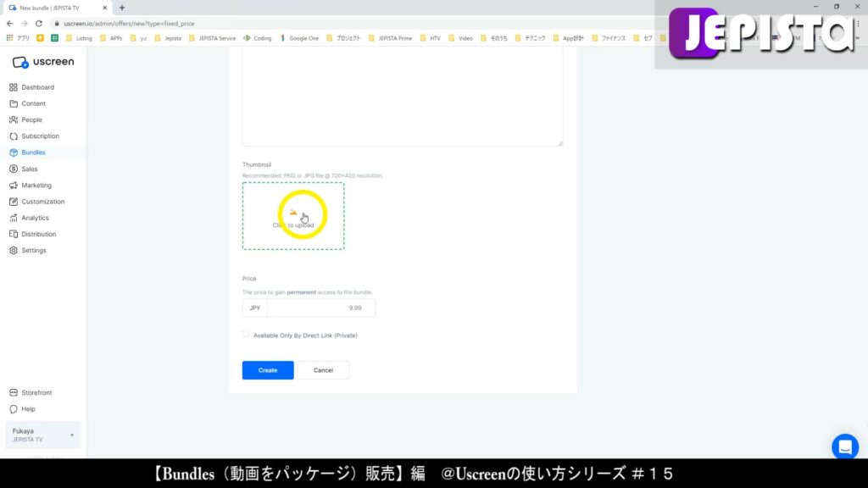Click the browser back arrow
Image resolution: width=868 pixels, height=488 pixels.
(10, 24)
